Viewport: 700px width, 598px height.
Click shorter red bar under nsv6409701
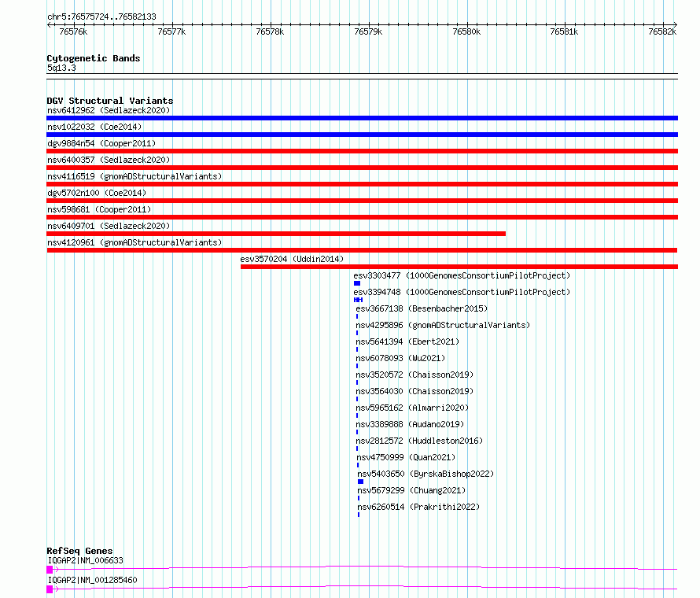276,234
